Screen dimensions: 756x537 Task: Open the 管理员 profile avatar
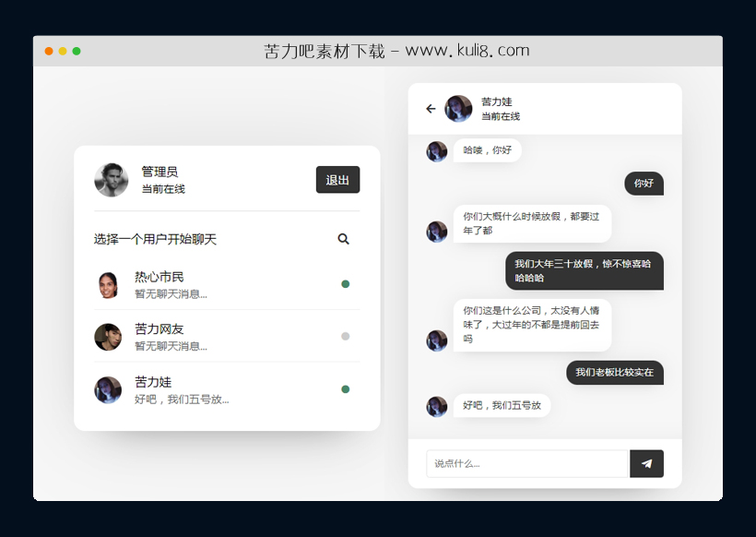click(x=112, y=180)
